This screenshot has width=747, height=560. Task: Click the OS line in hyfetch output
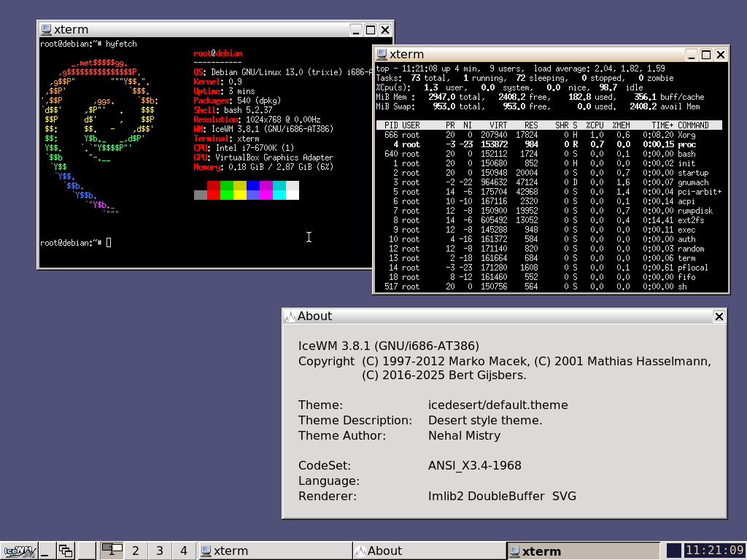(x=282, y=72)
